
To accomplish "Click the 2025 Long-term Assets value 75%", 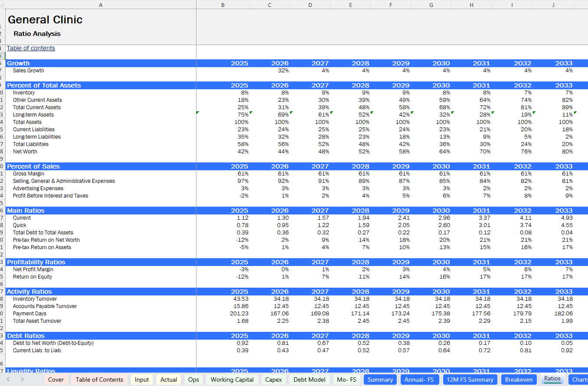I will point(242,115).
